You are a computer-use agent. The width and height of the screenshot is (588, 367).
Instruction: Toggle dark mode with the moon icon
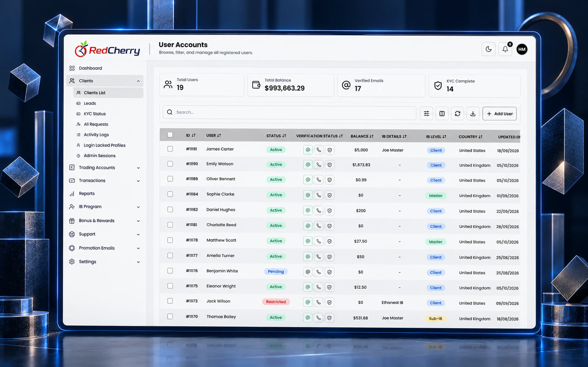[488, 49]
